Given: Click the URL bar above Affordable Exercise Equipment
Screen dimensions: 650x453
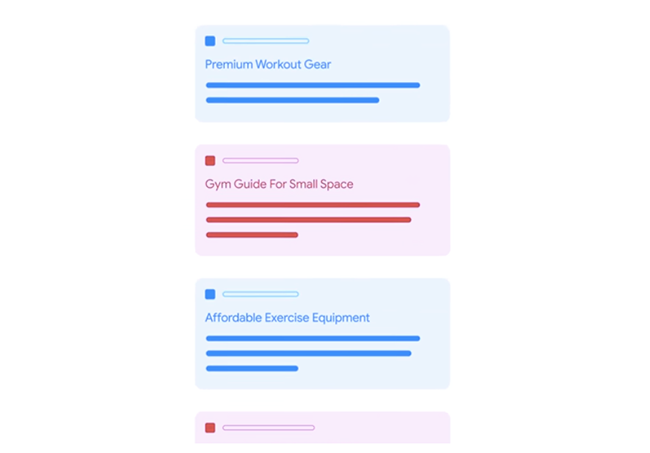Looking at the screenshot, I should coord(260,294).
